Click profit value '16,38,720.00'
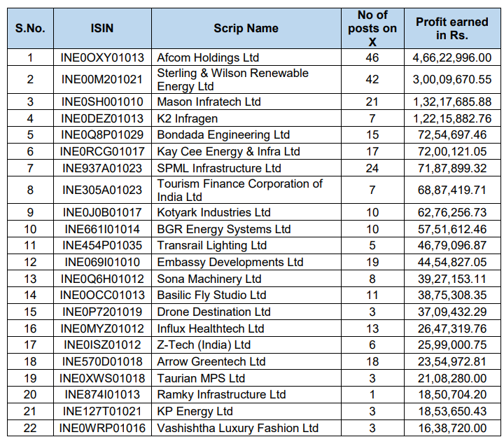Image resolution: width=504 pixels, height=444 pixels. (452, 428)
